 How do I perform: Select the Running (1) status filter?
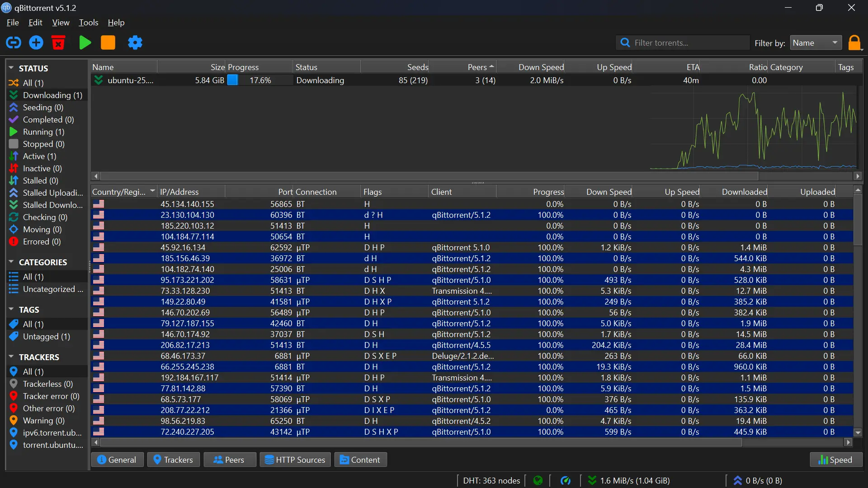[47, 131]
